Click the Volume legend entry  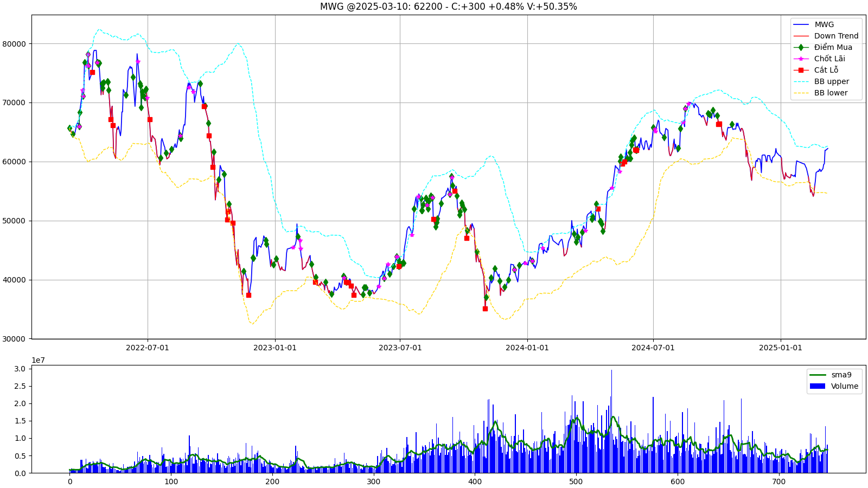tap(834, 386)
